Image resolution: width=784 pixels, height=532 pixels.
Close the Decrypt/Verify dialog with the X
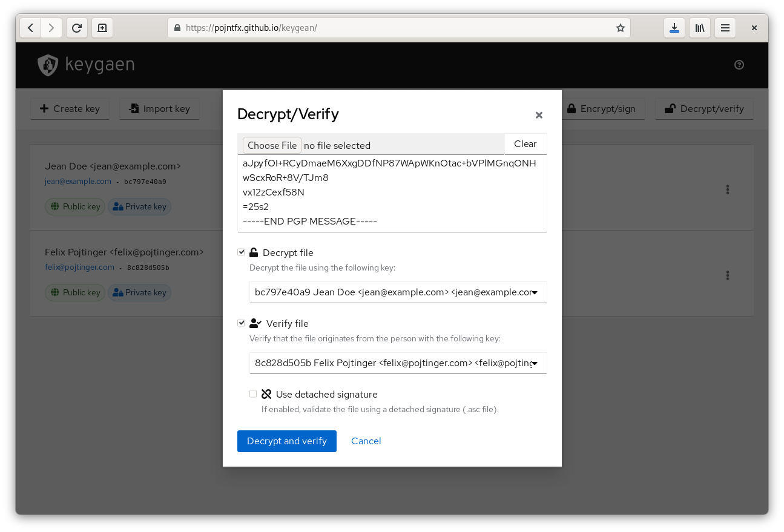[539, 115]
